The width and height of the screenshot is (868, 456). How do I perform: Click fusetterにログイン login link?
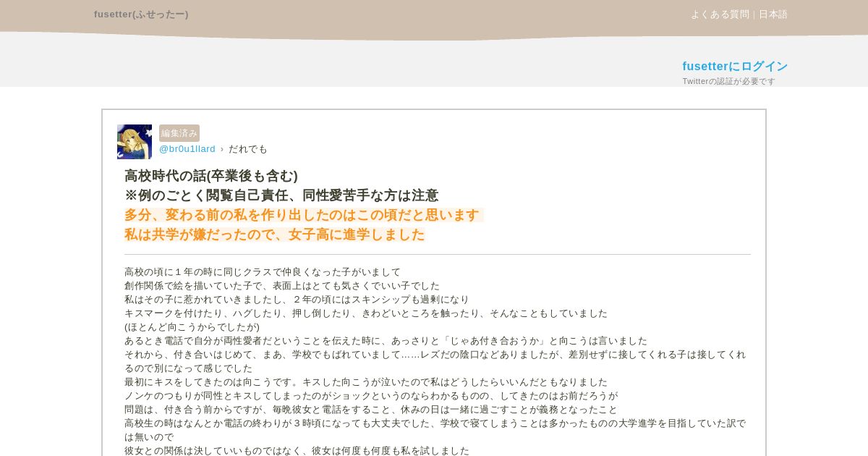(x=735, y=67)
